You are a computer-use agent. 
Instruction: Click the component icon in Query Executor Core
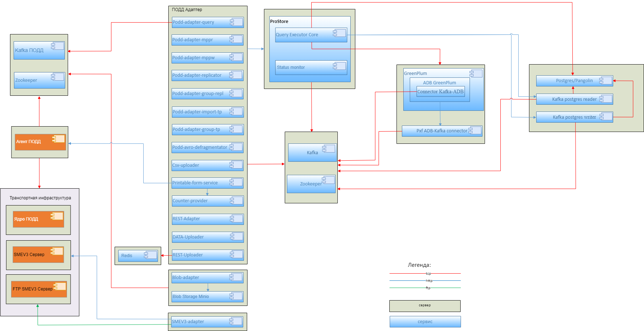(x=340, y=33)
